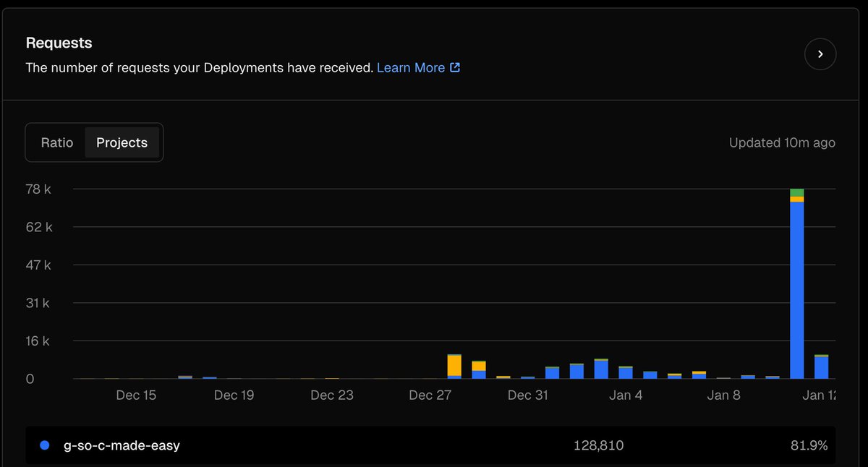This screenshot has height=467, width=868.
Task: Click the Updated 10m ago timestamp
Action: coord(782,142)
